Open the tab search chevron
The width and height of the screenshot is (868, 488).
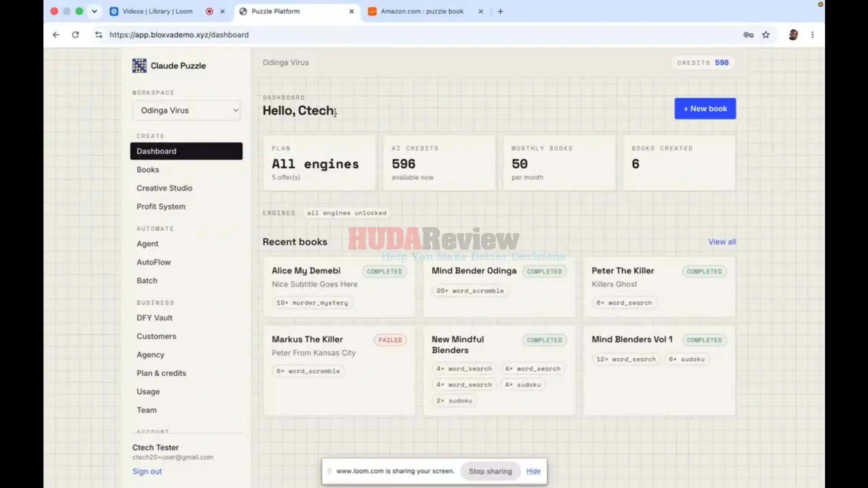pyautogui.click(x=94, y=11)
